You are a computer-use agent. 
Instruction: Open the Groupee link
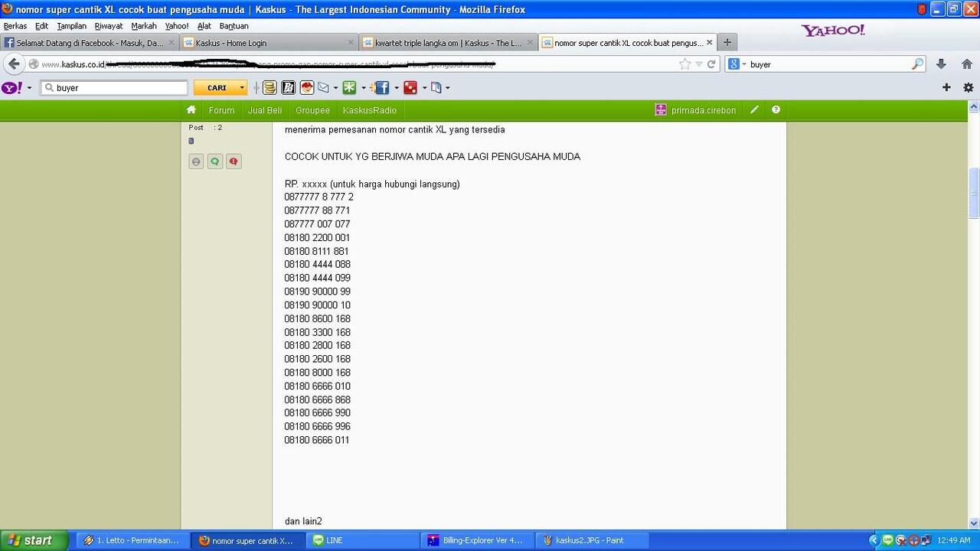coord(312,110)
